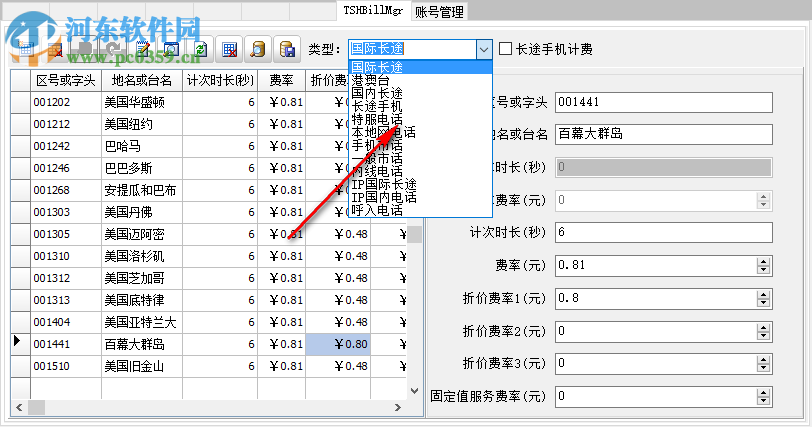
Task: Increase 折价费率2(元) with spinner up arrow
Action: click(x=763, y=327)
